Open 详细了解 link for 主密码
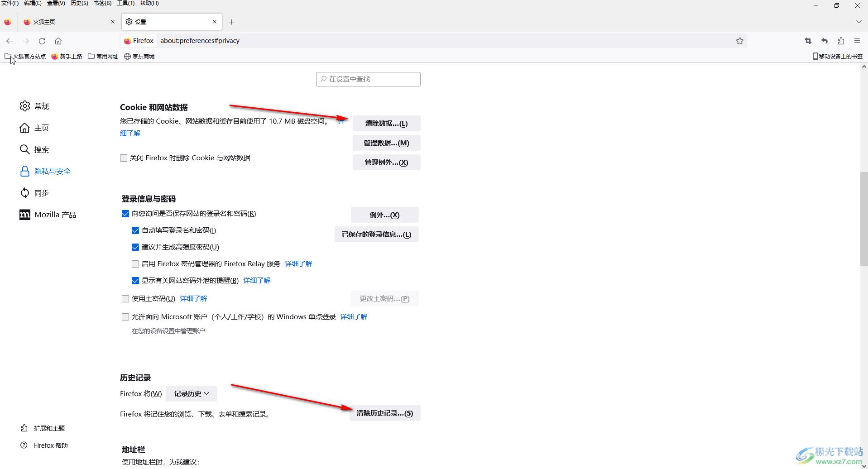The height and width of the screenshot is (469, 868). 193,299
